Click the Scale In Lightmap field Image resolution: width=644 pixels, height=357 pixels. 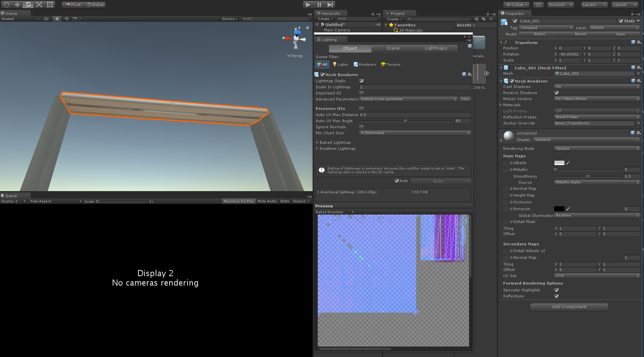(415, 87)
